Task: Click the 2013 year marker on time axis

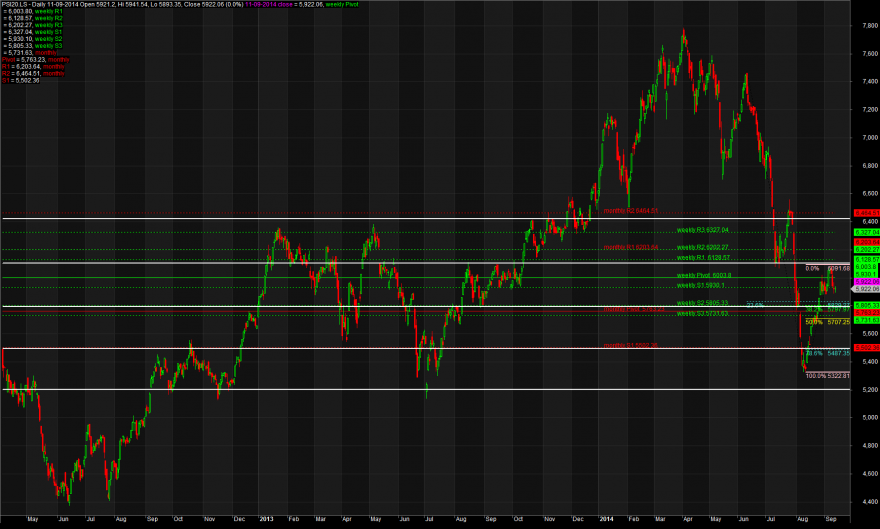Action: [x=266, y=519]
